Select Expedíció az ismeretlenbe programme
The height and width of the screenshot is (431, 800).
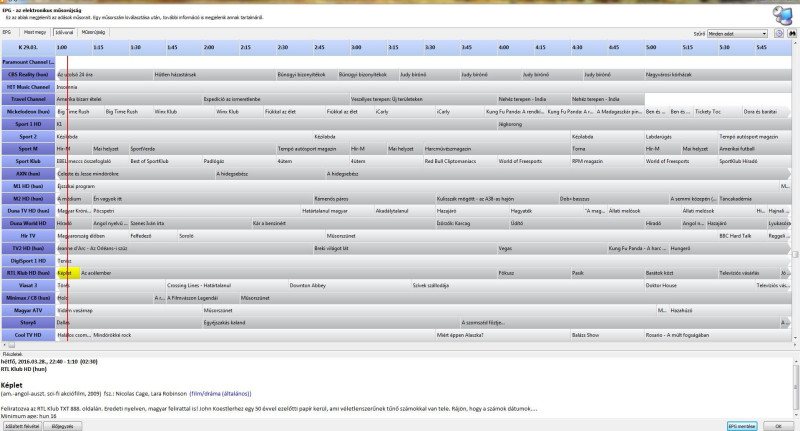tap(276, 99)
